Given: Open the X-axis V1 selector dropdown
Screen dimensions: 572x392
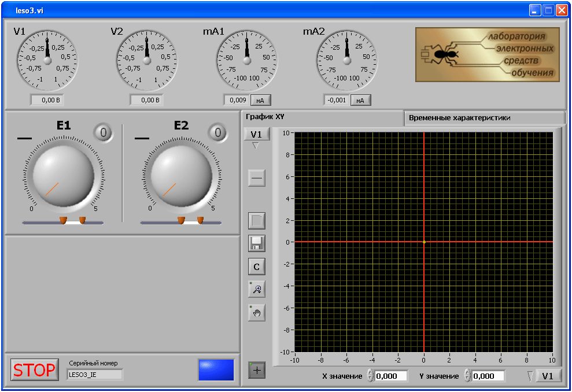Looking at the screenshot, I should pos(548,376).
